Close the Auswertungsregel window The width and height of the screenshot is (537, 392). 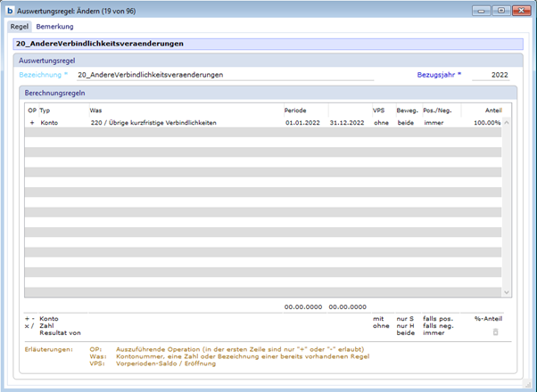(520, 11)
